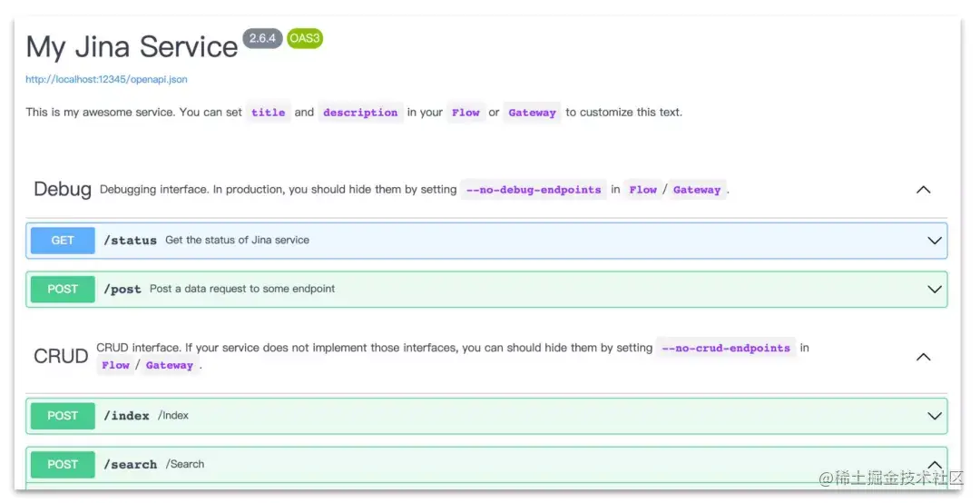Click the 'Flow' code word in top description
The height and width of the screenshot is (503, 980).
pos(465,113)
